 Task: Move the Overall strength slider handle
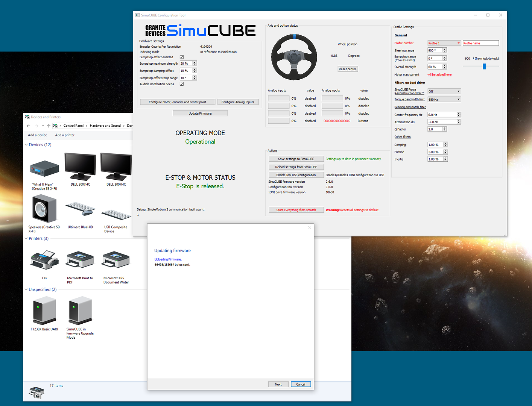pyautogui.click(x=484, y=66)
